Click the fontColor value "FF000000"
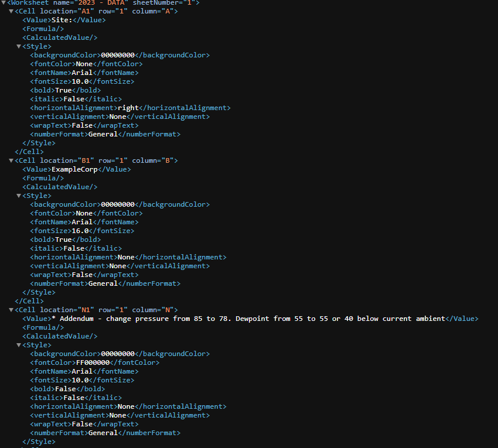Screen dimensions: 498x448 pyautogui.click(x=93, y=362)
